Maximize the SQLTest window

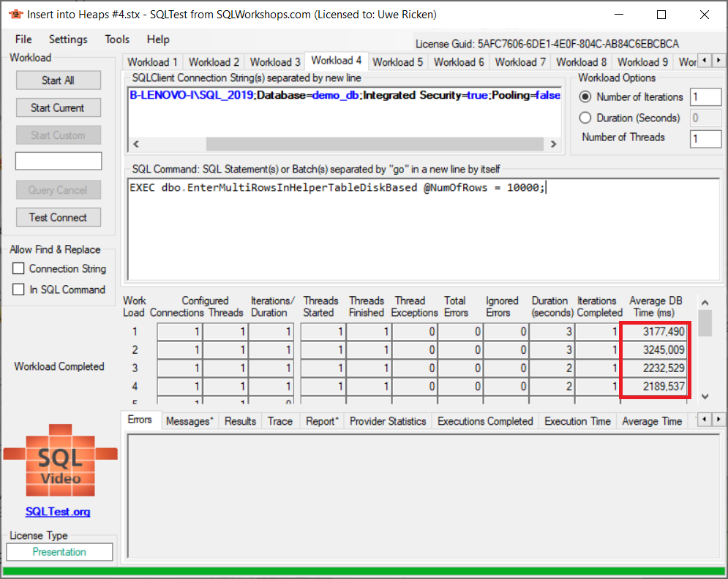click(x=661, y=15)
